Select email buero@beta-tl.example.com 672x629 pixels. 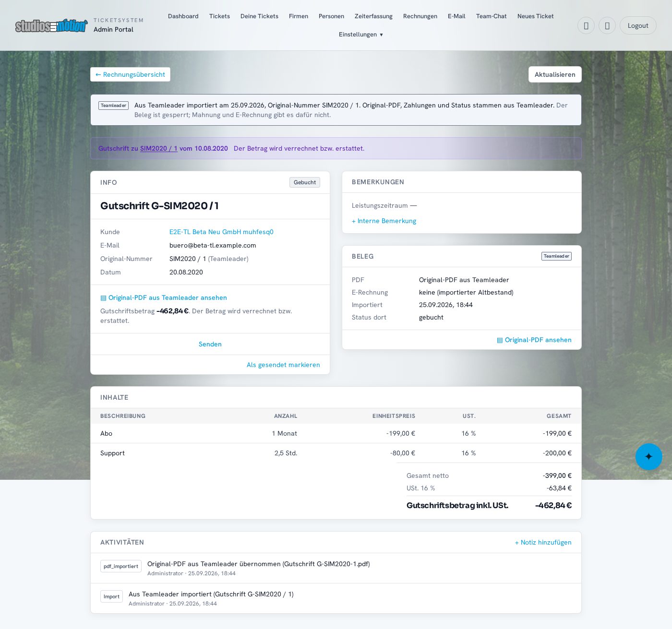point(213,245)
